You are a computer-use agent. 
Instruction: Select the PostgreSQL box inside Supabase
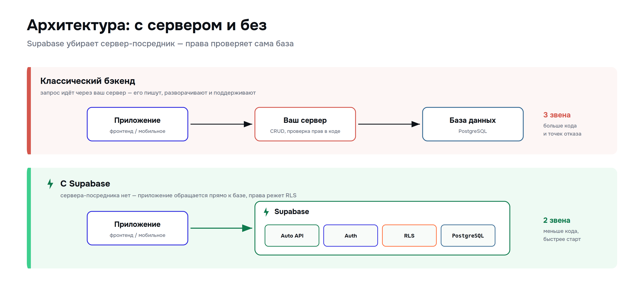point(468,236)
